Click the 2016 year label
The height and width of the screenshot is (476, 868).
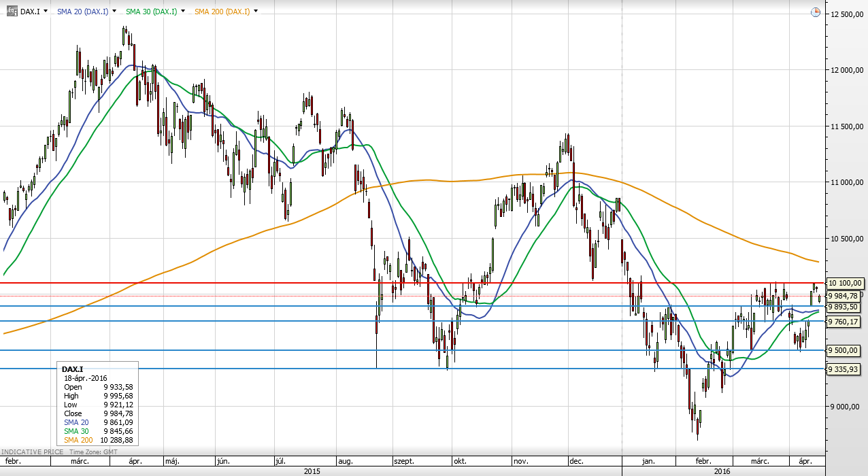[x=722, y=471]
